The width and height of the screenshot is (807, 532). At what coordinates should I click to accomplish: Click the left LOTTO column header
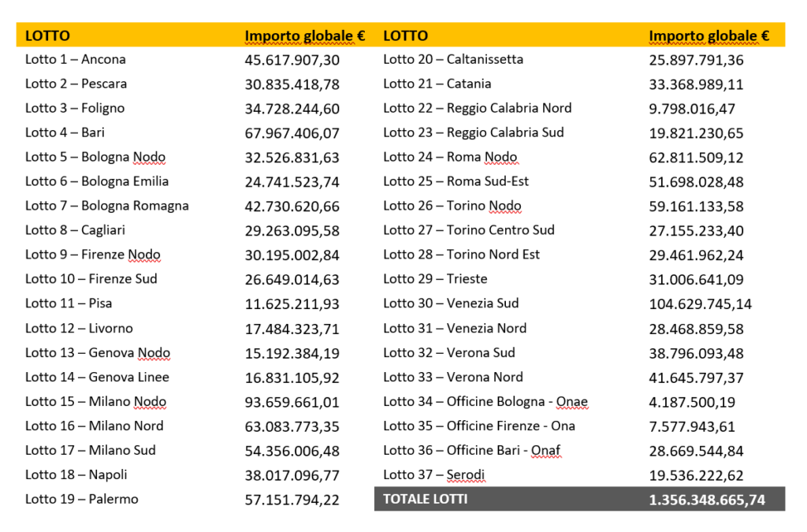(x=47, y=35)
